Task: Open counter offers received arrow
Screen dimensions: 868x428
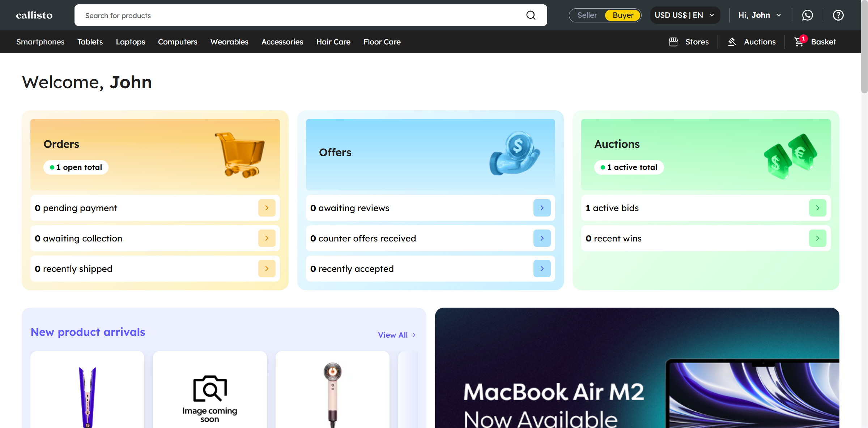Action: tap(542, 238)
